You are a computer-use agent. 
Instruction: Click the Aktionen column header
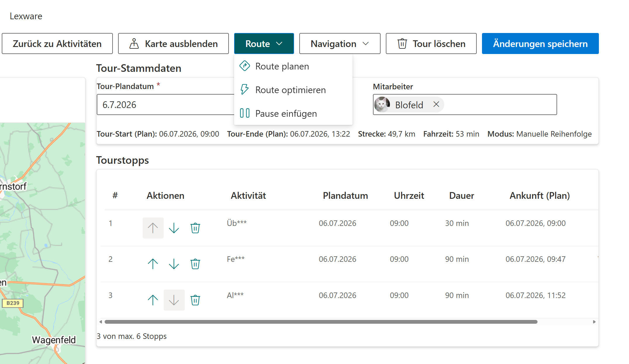tap(165, 196)
